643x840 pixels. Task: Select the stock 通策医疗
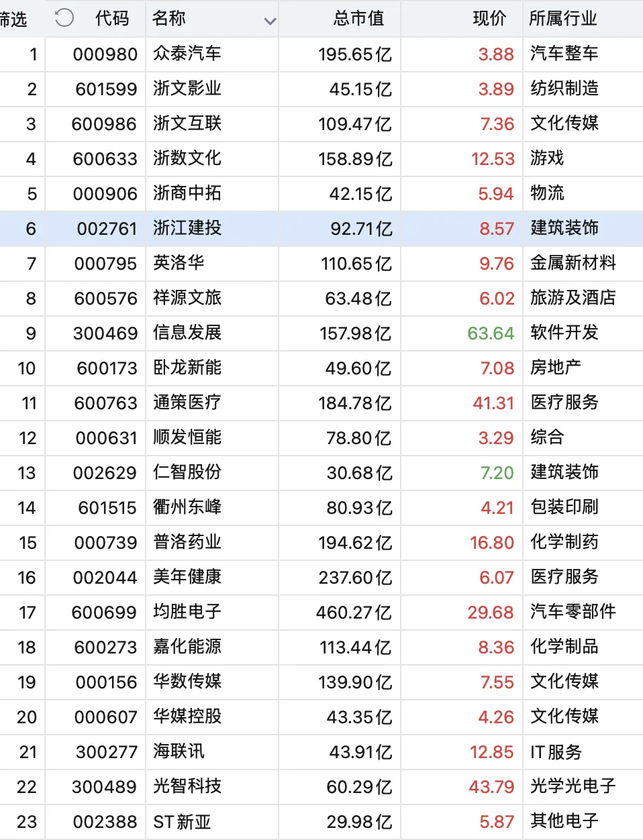(187, 403)
